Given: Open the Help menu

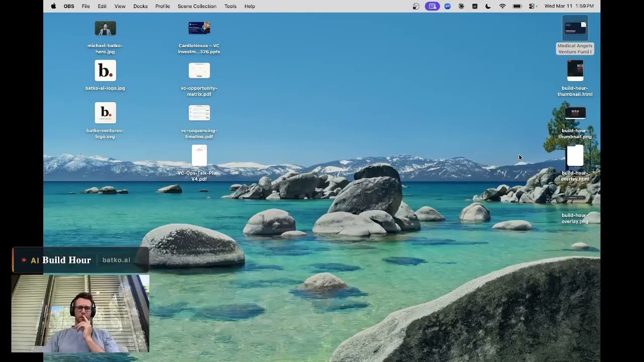Looking at the screenshot, I should click(x=250, y=6).
